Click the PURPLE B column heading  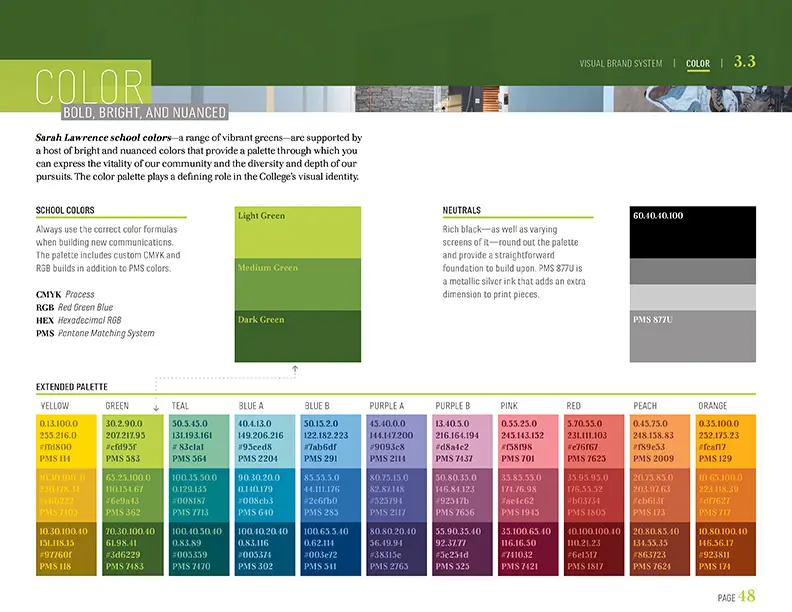coord(453,405)
